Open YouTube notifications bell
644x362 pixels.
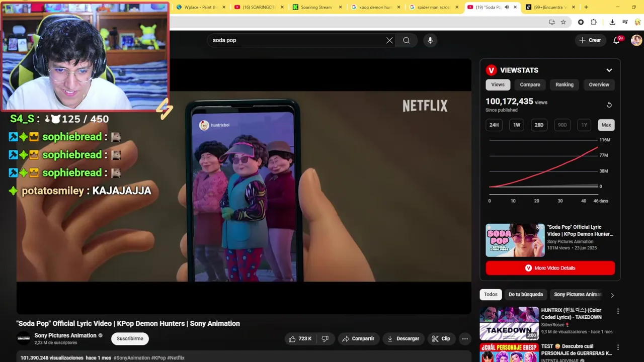click(x=617, y=40)
